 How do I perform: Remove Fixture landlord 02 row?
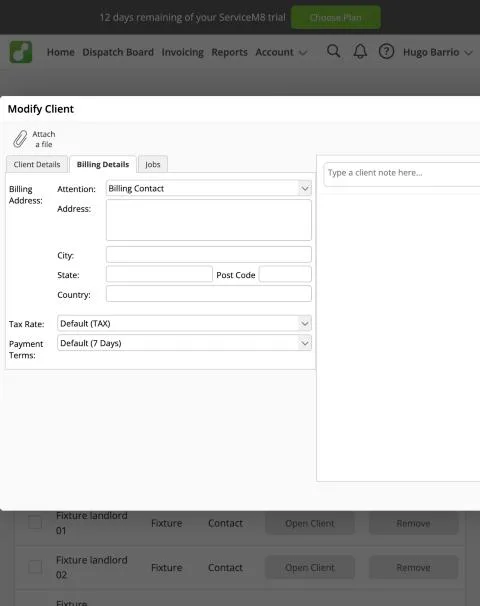(414, 567)
